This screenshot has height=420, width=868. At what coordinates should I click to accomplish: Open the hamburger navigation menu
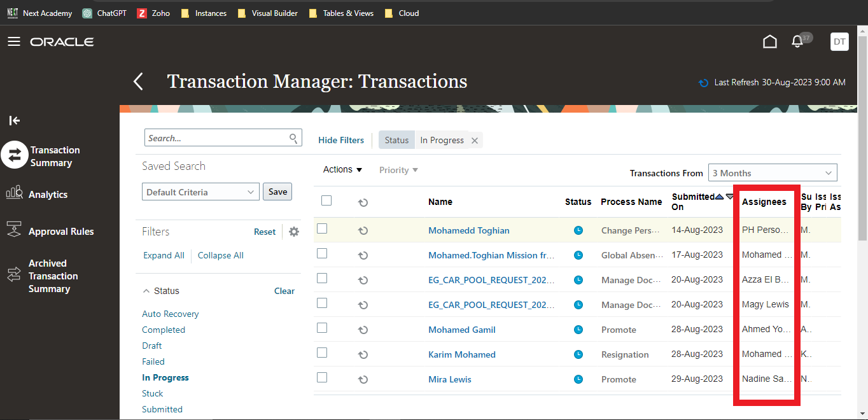(x=14, y=41)
